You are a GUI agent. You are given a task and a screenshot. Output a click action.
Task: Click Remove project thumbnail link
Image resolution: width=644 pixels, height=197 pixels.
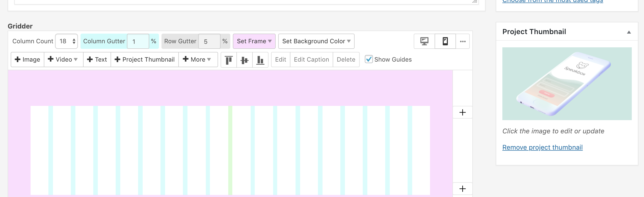pos(542,147)
